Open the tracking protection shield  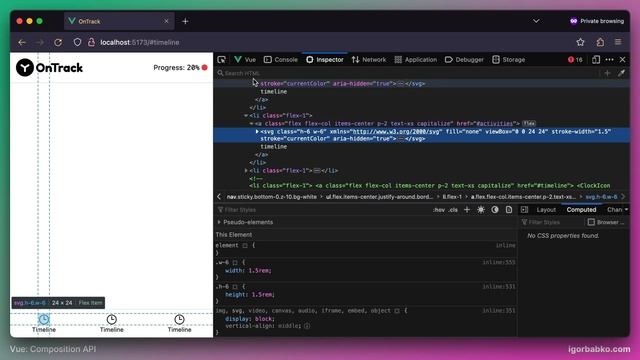pos(77,42)
